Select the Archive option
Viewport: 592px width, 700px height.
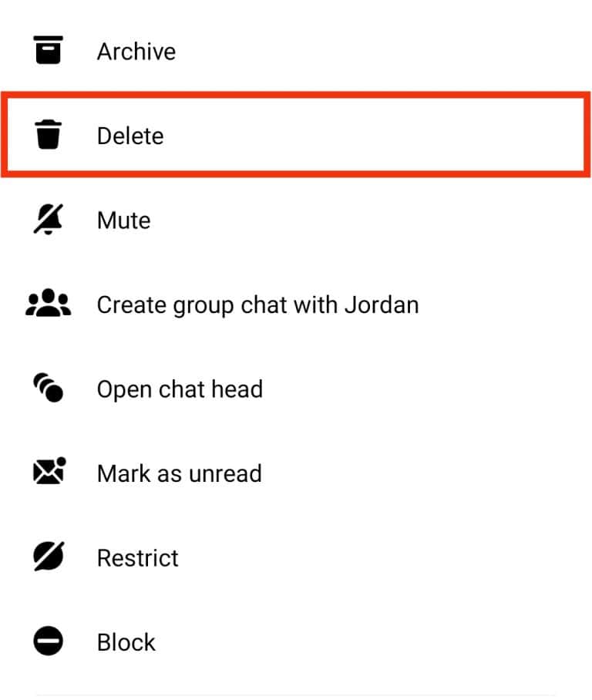point(136,51)
